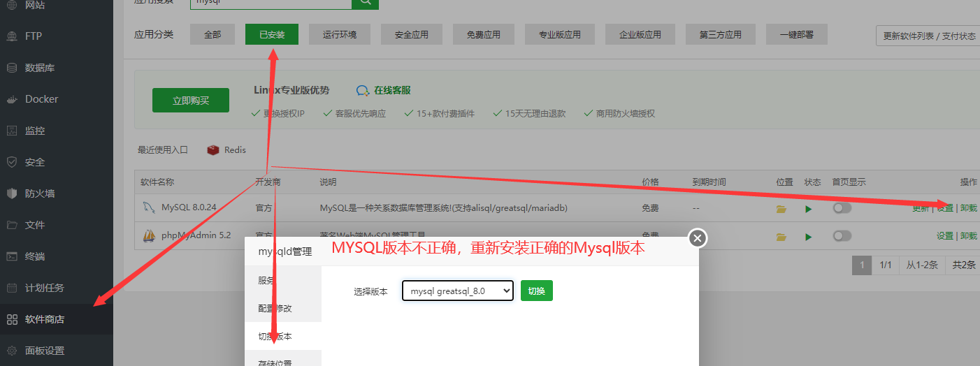This screenshot has width=980, height=366.
Task: Focus the application search input field
Action: point(271,3)
